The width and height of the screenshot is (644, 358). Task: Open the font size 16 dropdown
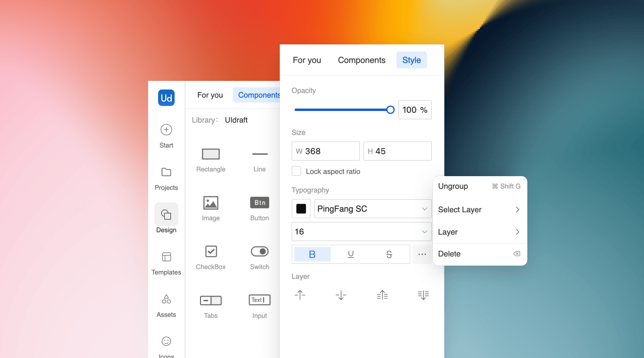click(361, 232)
